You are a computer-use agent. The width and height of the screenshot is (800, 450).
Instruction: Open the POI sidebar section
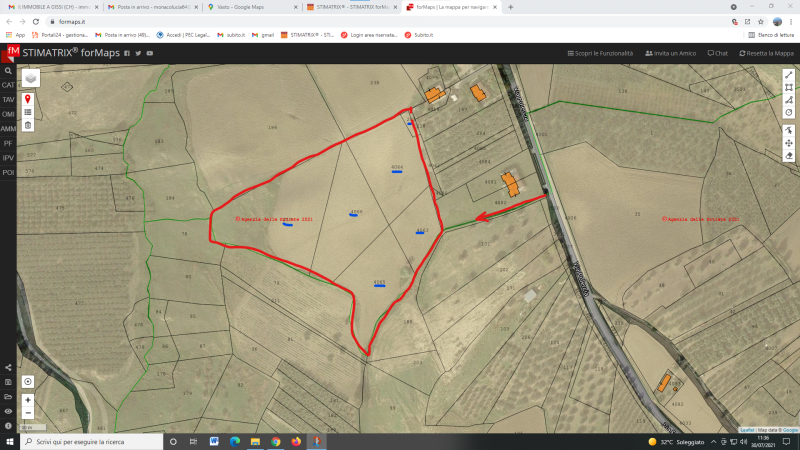(x=8, y=172)
